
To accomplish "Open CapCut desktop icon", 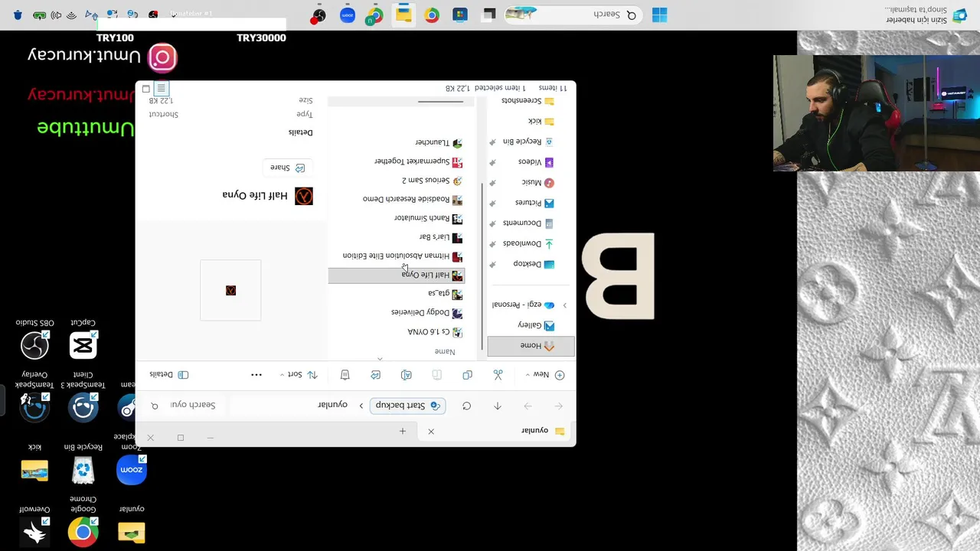I will point(83,339).
